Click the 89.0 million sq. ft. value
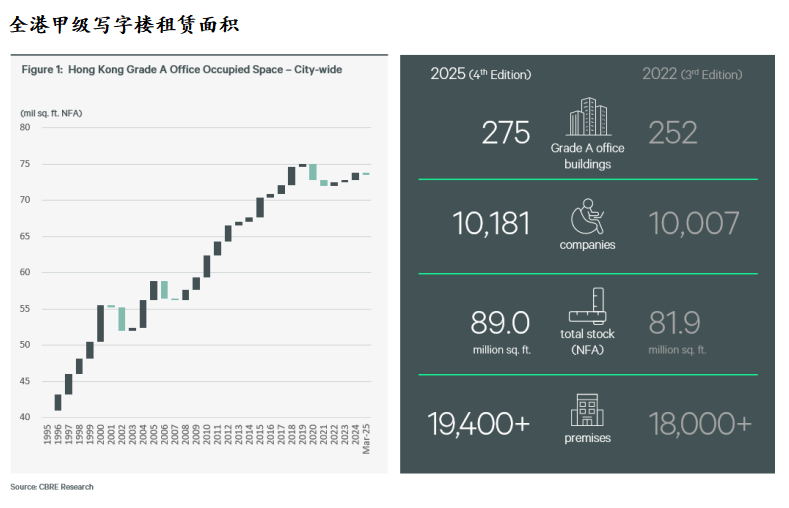This screenshot has width=789, height=508. 500,323
